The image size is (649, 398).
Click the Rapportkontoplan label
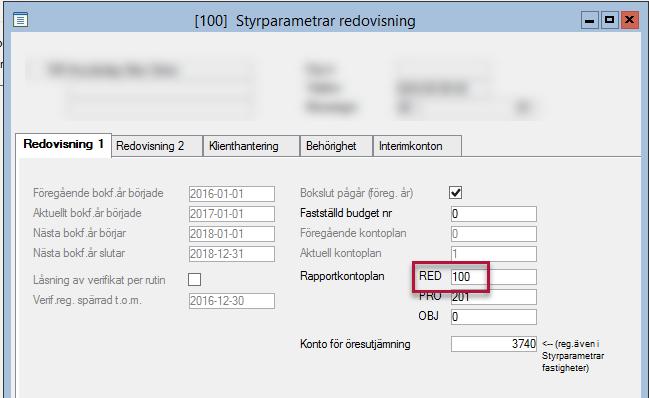click(342, 276)
